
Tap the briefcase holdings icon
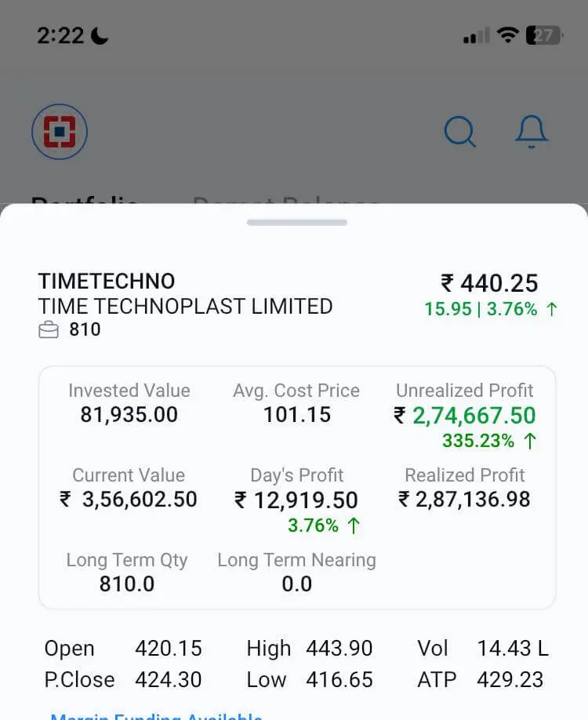click(49, 330)
